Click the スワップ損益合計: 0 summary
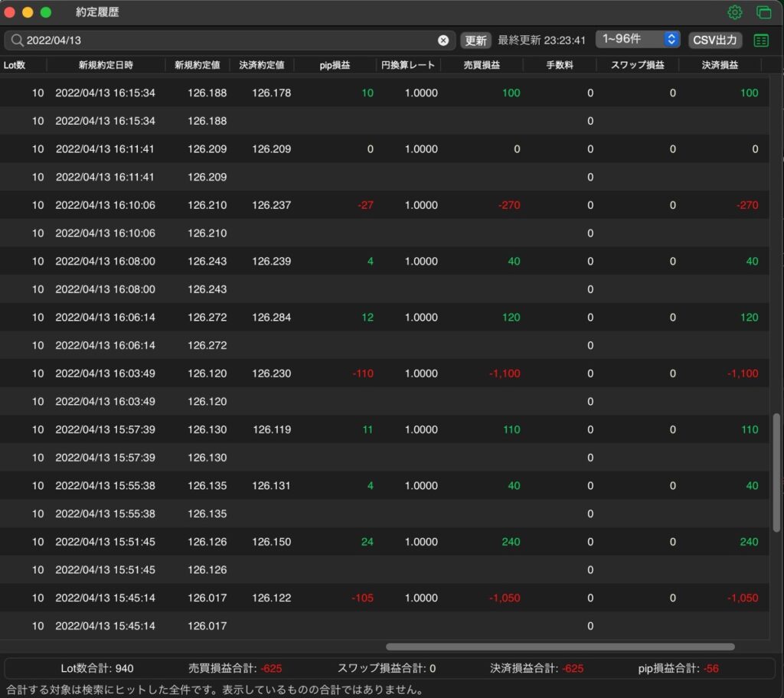 387,668
